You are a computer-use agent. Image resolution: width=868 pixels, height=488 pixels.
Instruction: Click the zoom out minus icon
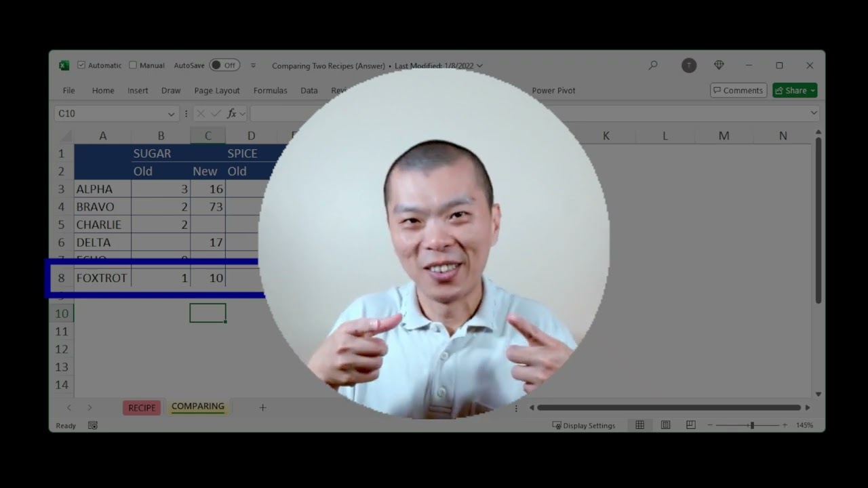[x=710, y=425]
